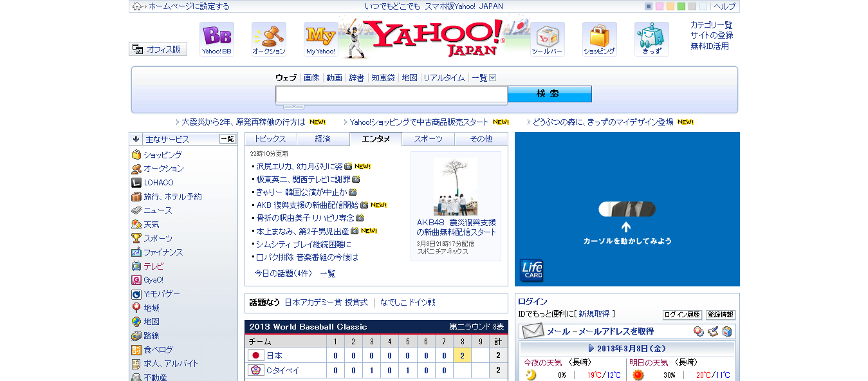Image resolution: width=868 pixels, height=381 pixels.
Task: Click the home icon beside ホームページに設定する
Action: tap(136, 6)
